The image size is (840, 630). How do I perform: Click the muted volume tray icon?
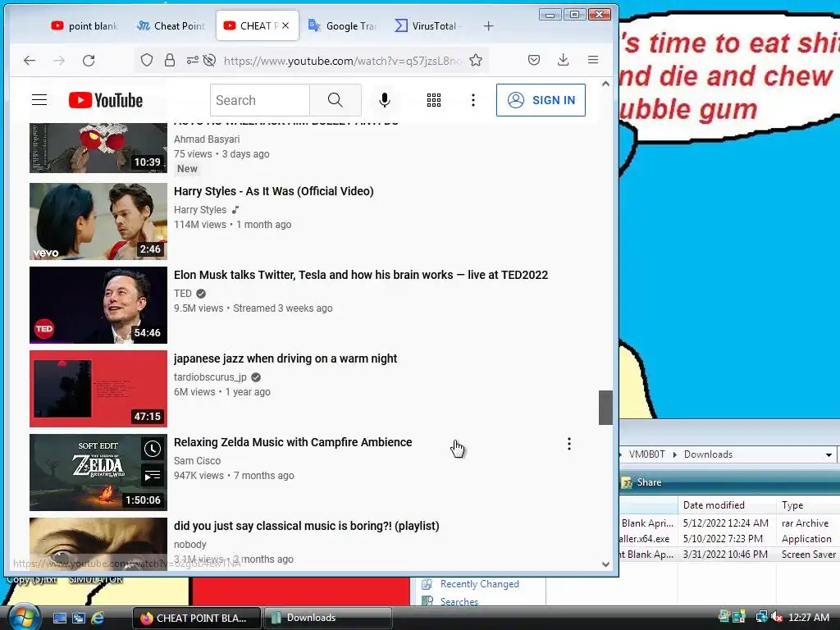pyautogui.click(x=777, y=617)
